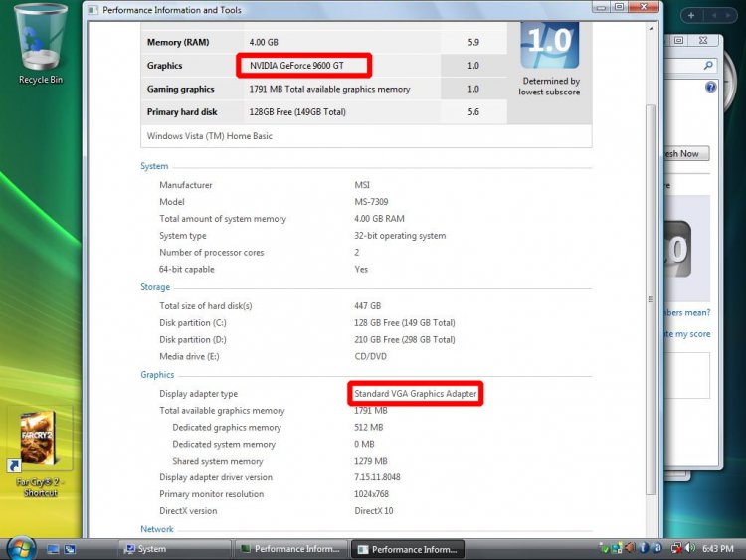This screenshot has height=560, width=746.
Task: Click the orange speaker tray icon
Action: 631,549
